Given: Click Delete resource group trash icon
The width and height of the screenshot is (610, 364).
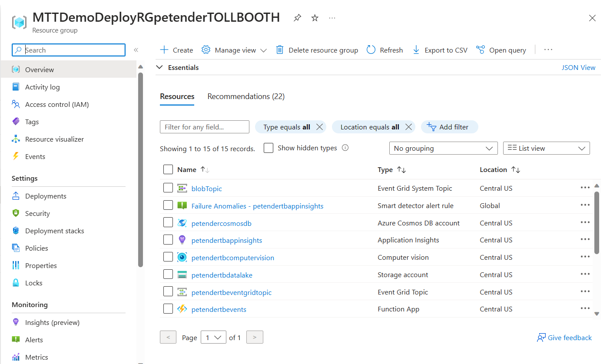Looking at the screenshot, I should tap(280, 50).
